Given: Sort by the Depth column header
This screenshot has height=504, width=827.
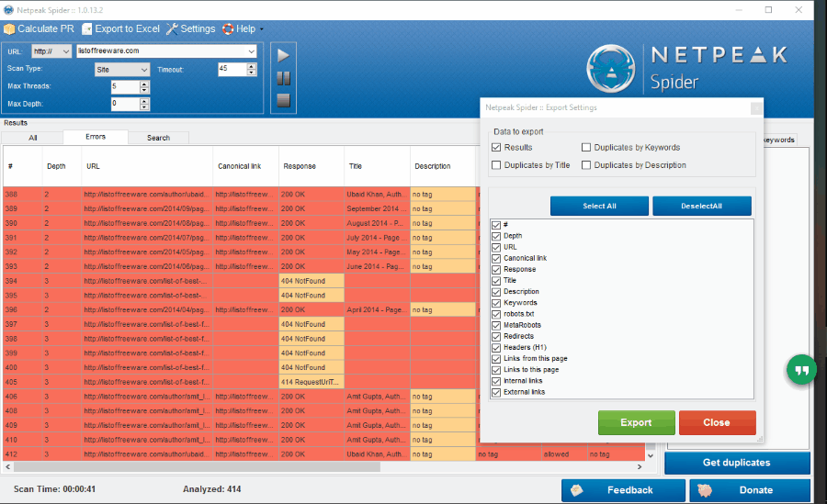Looking at the screenshot, I should (x=62, y=166).
